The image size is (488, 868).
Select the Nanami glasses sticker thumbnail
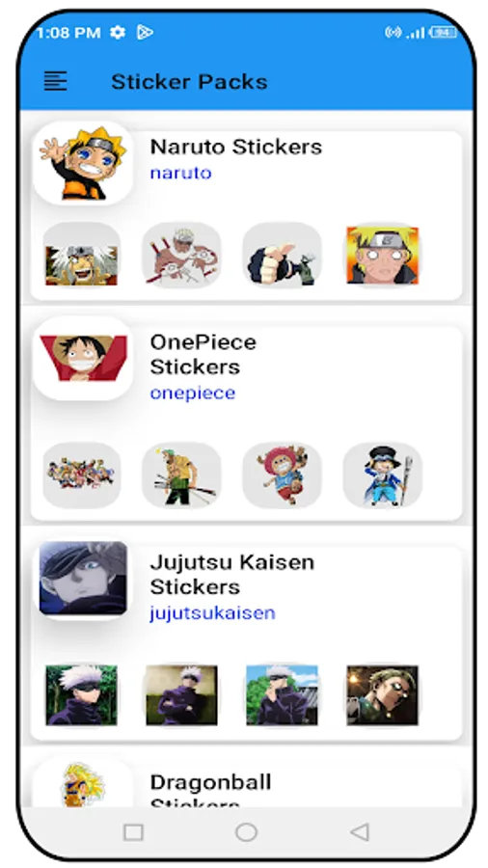[382, 695]
